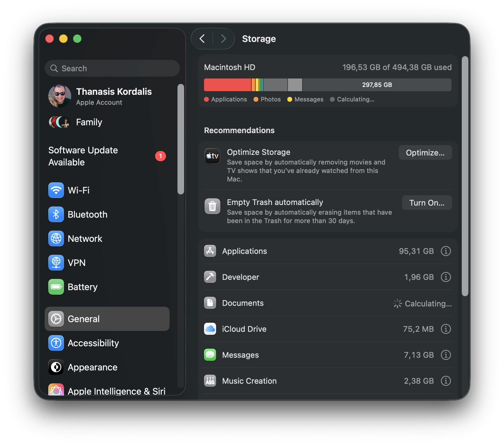Screen dimensions: 504x445
Task: Click the Turn On... button
Action: [427, 203]
